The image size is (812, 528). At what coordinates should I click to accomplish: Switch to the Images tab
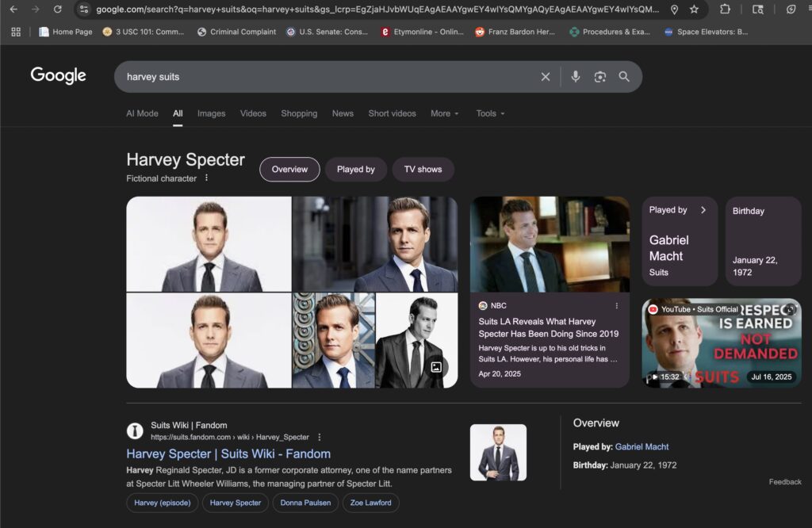point(211,113)
